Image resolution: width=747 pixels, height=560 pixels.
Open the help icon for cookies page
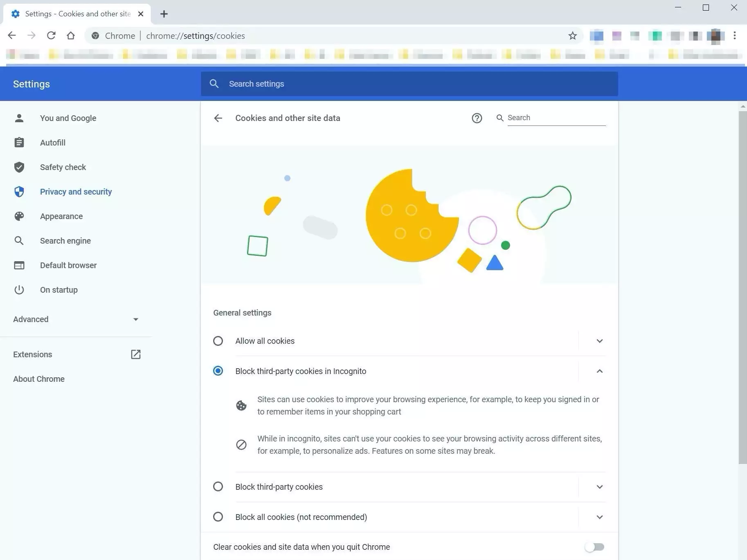pyautogui.click(x=477, y=118)
